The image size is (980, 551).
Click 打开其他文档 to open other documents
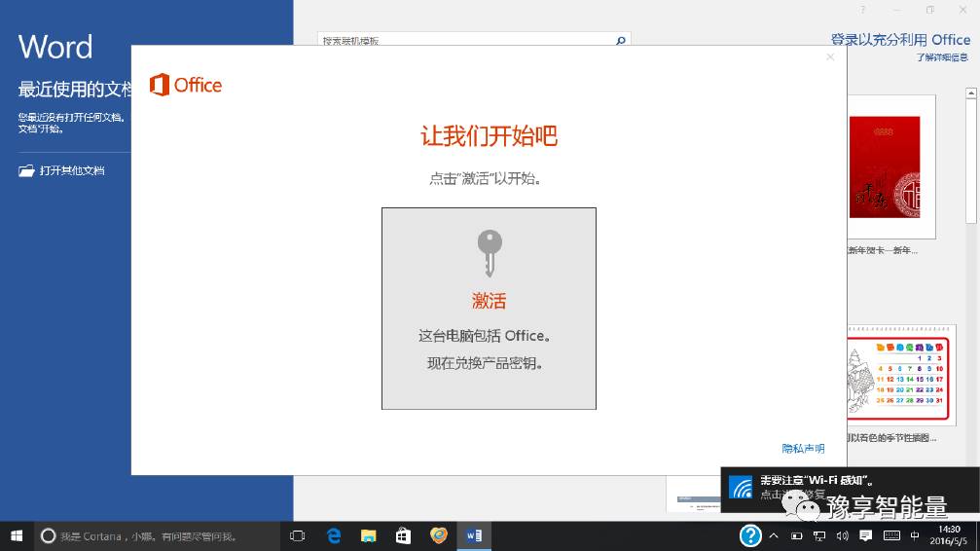[72, 170]
